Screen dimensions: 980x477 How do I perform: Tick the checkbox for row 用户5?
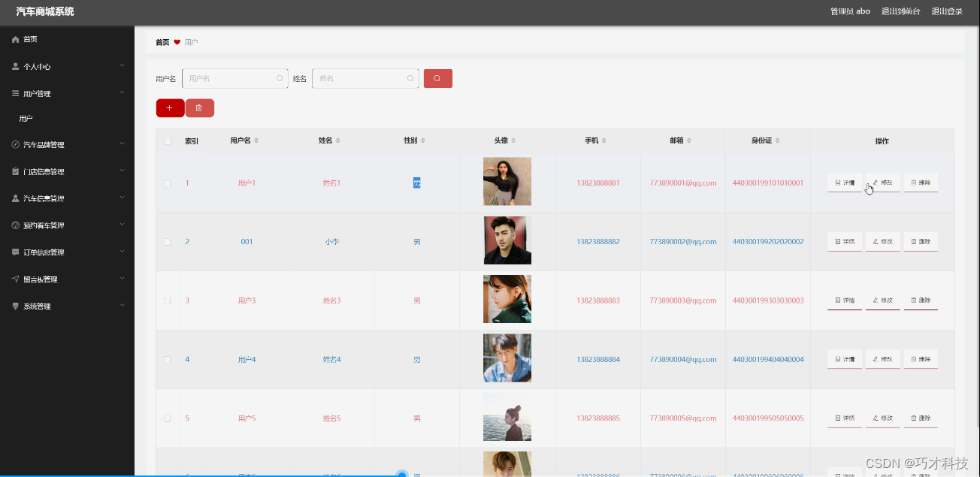point(168,418)
